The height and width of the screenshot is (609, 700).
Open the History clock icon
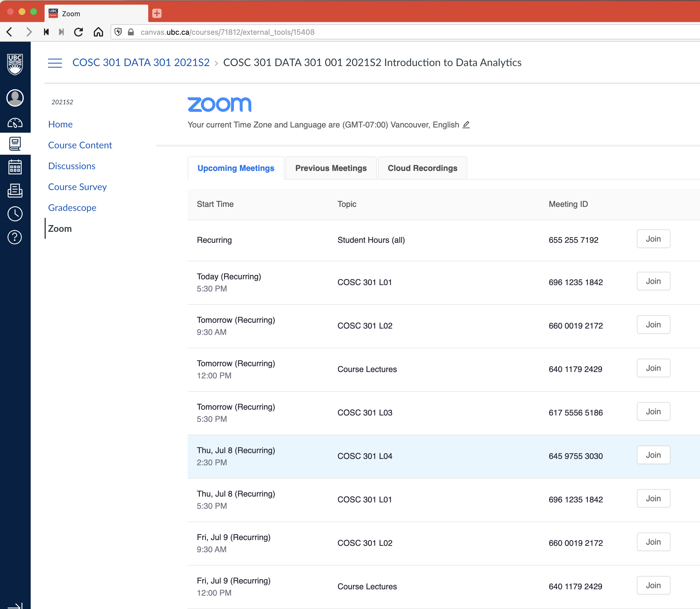click(x=15, y=214)
